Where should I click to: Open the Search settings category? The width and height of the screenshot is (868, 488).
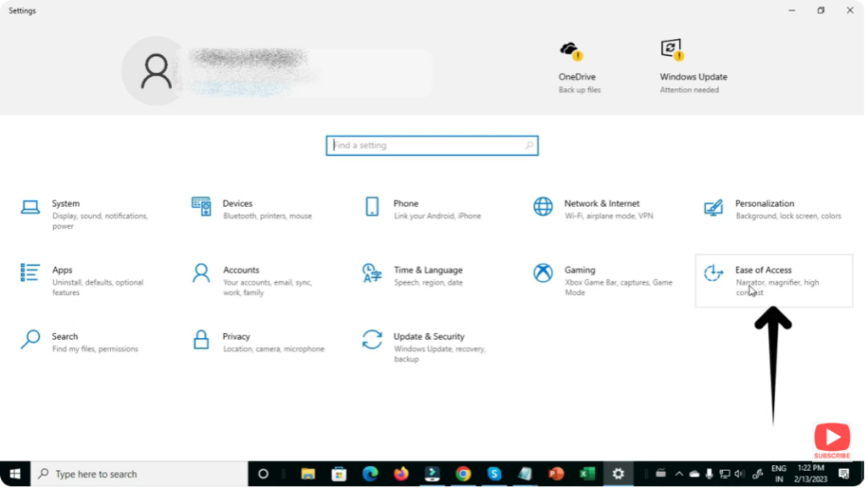(x=64, y=337)
